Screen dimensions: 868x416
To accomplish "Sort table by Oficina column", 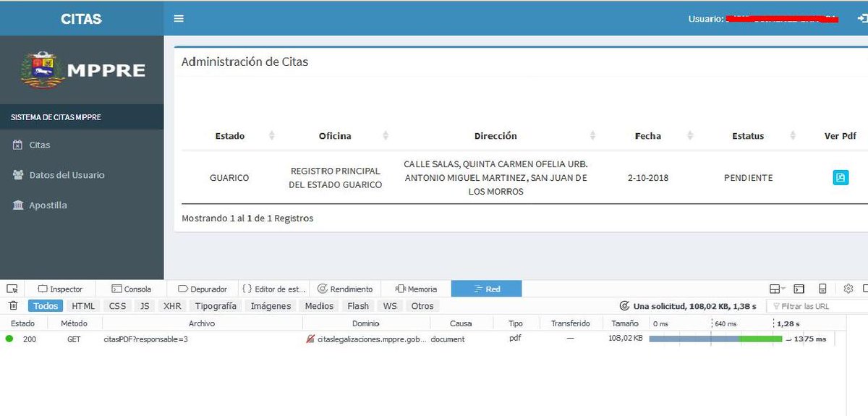I will click(x=335, y=136).
